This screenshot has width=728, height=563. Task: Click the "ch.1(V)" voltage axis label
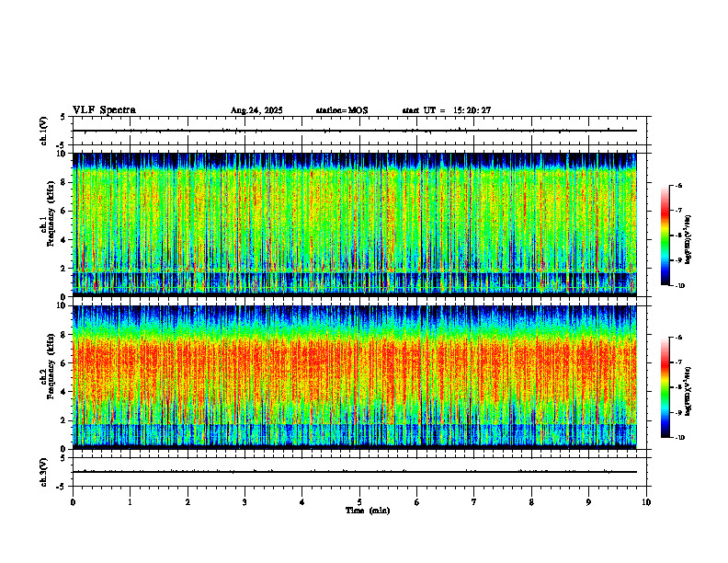click(x=44, y=131)
